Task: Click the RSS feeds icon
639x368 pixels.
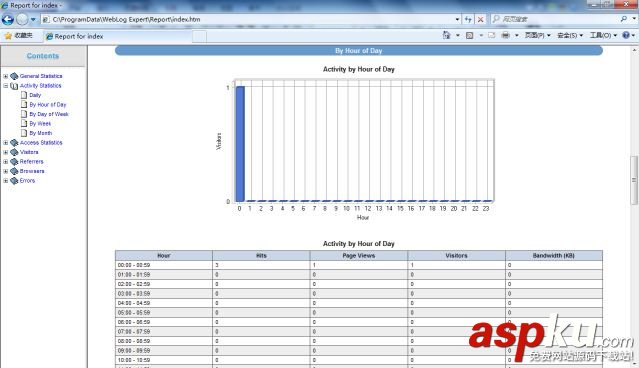Action: [469, 35]
